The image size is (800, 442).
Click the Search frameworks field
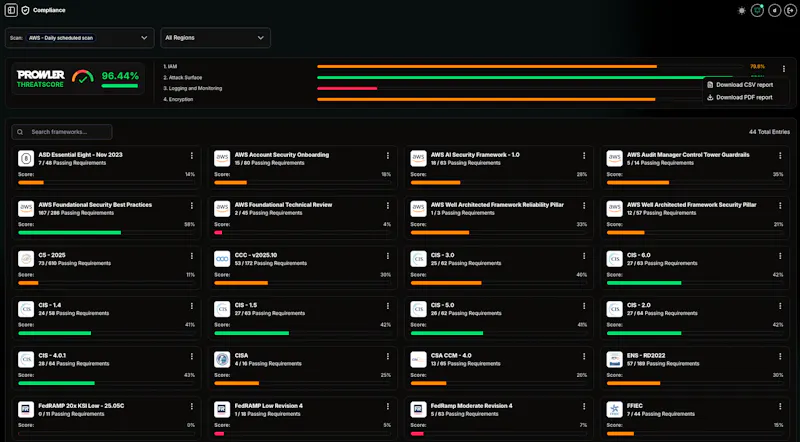tap(62, 132)
